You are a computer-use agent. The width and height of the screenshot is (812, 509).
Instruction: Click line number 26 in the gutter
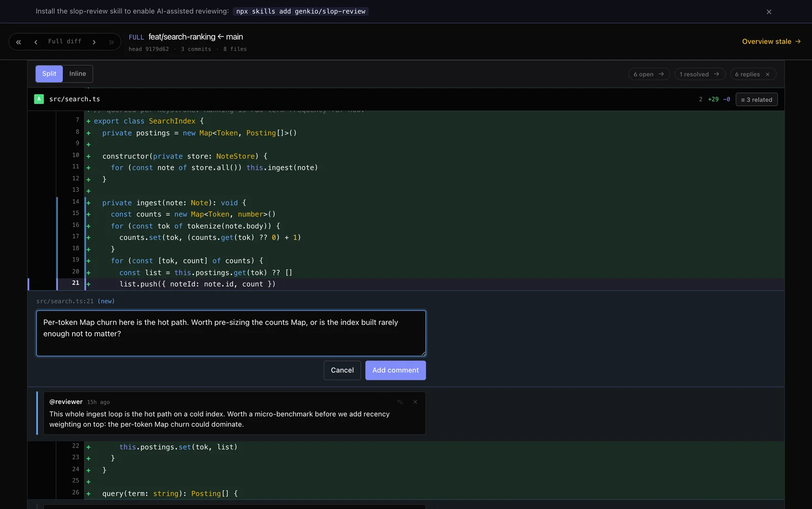[76, 492]
